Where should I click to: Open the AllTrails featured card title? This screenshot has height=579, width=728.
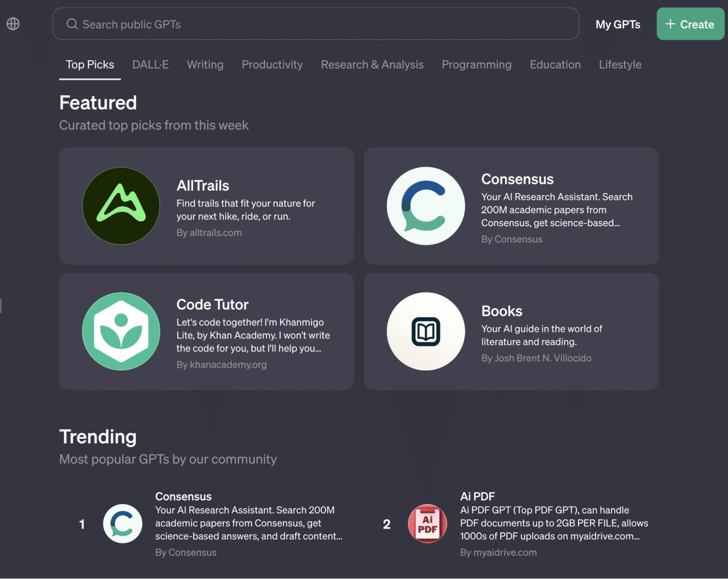pyautogui.click(x=203, y=186)
